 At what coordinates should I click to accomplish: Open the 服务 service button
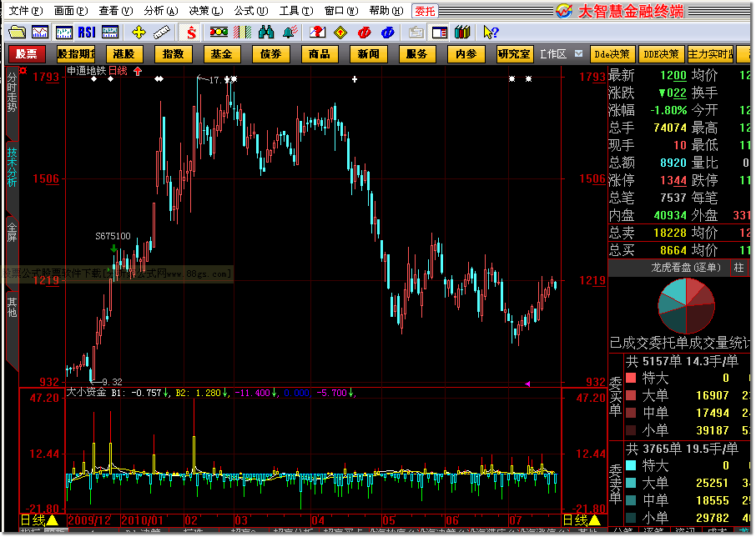(x=417, y=54)
